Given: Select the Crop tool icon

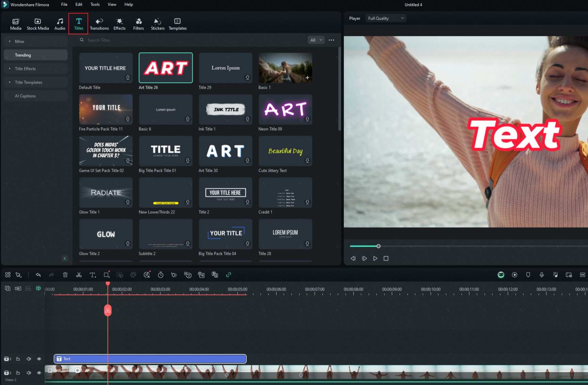Looking at the screenshot, I should (x=107, y=275).
